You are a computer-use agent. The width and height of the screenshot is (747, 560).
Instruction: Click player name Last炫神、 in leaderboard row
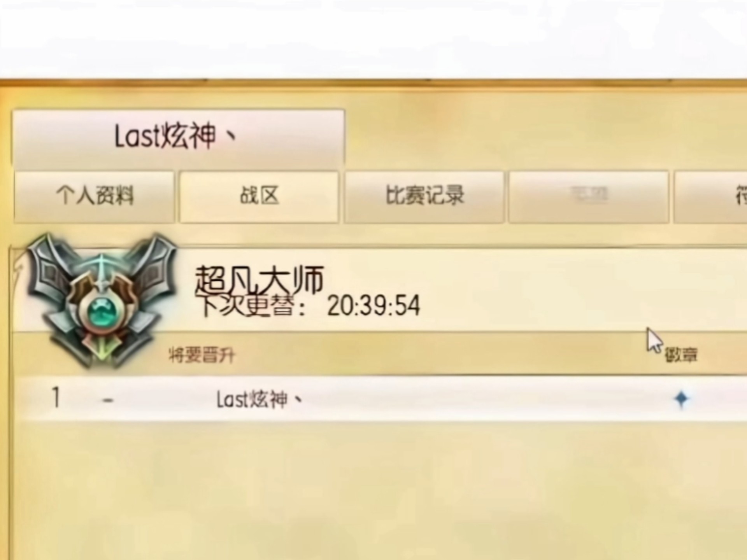click(259, 399)
